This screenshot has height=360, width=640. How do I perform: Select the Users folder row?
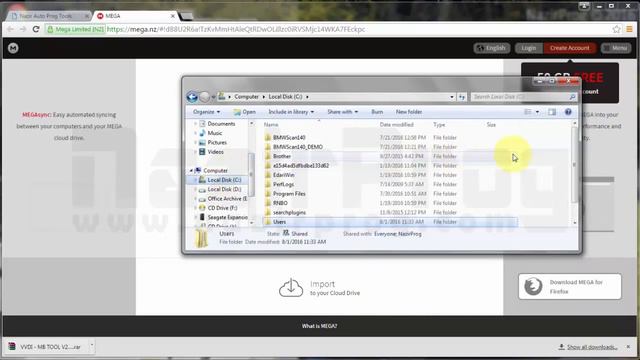pos(391,222)
